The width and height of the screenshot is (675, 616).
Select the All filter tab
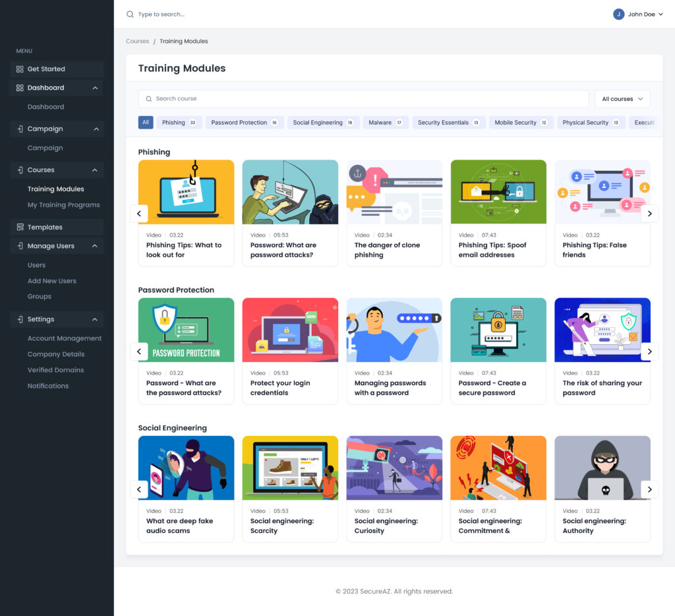coord(146,122)
